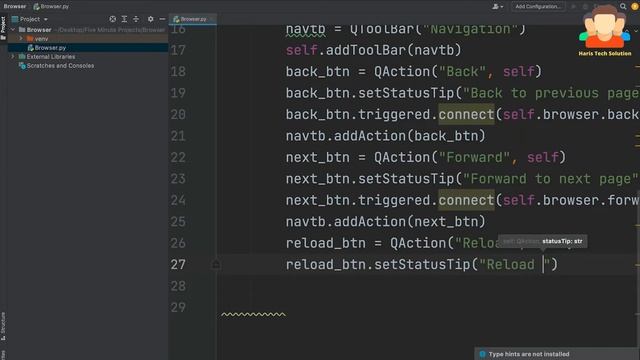Click navtb.addAction(back_btn) on line 21
640x360 pixels.
(x=386, y=136)
